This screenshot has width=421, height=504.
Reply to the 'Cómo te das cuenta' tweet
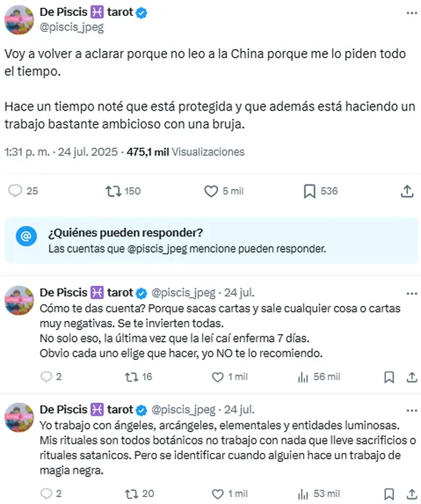pyautogui.click(x=46, y=377)
